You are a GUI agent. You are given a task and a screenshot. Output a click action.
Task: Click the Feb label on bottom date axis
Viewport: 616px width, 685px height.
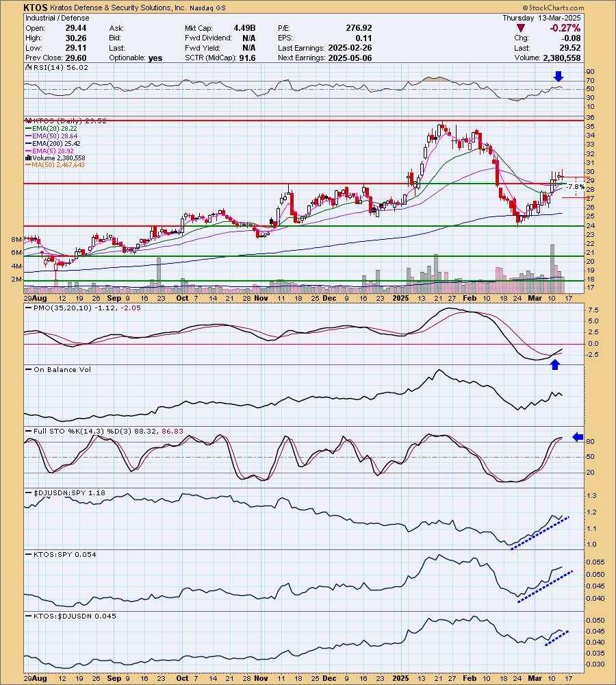click(470, 678)
